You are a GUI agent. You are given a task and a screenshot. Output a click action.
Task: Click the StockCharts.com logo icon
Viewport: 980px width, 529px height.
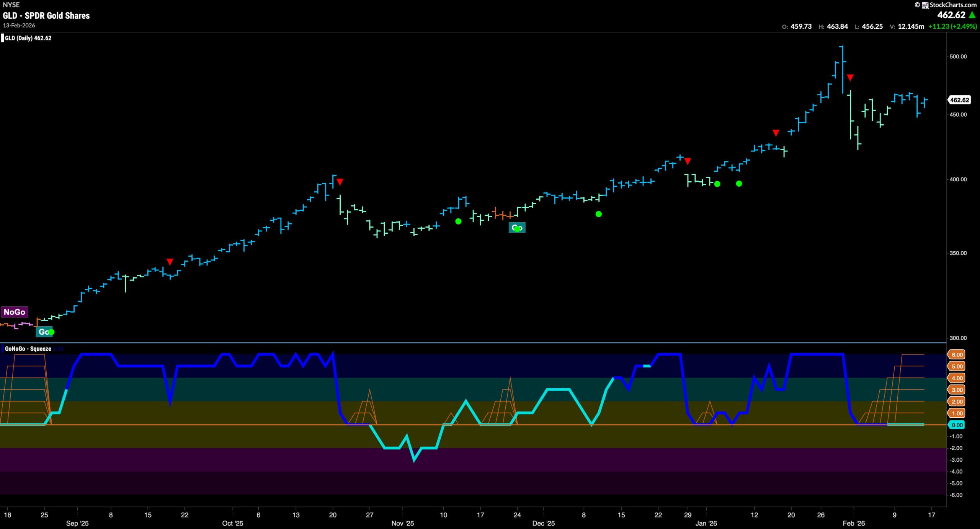pyautogui.click(x=925, y=5)
